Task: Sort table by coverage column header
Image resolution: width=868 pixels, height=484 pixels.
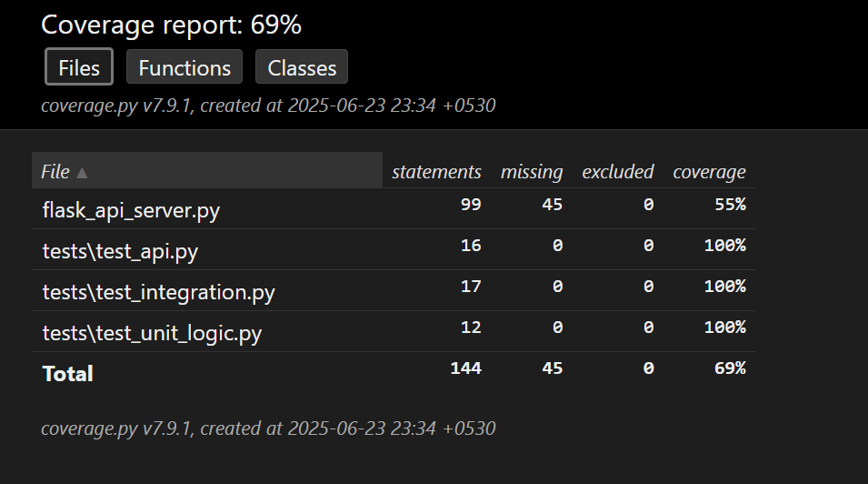Action: pyautogui.click(x=709, y=172)
